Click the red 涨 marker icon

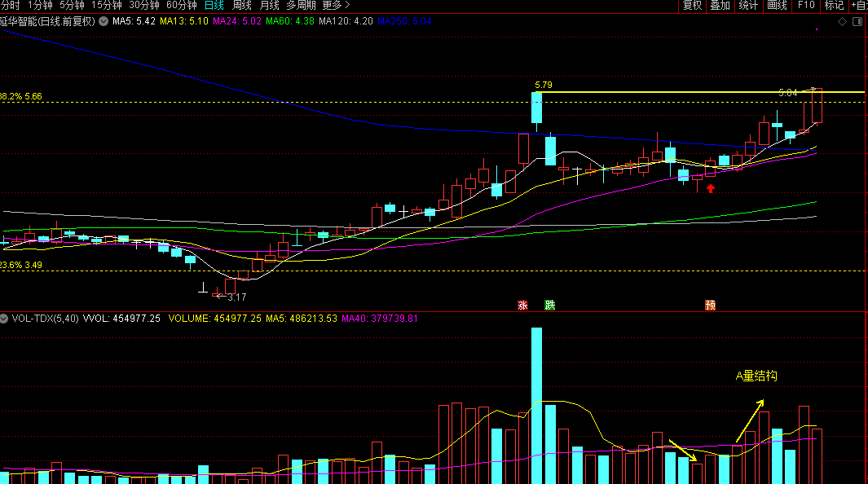click(522, 306)
